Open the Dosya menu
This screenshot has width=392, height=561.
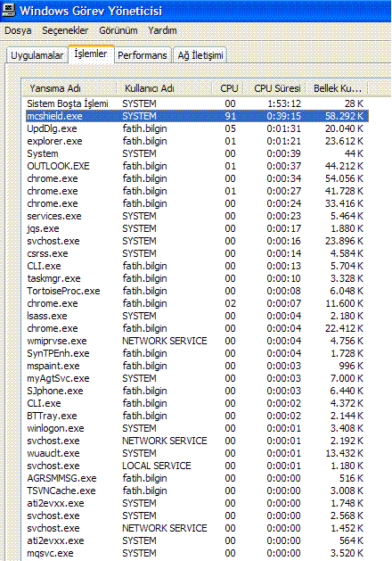click(x=18, y=30)
